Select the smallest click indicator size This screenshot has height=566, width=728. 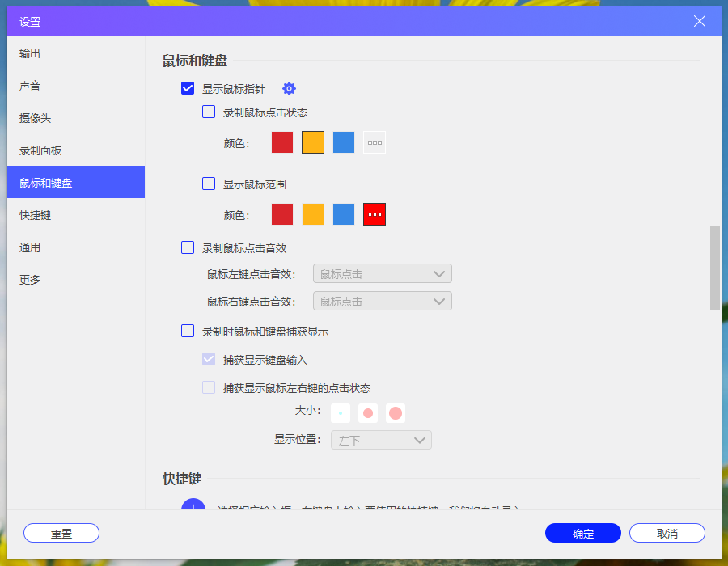[340, 412]
